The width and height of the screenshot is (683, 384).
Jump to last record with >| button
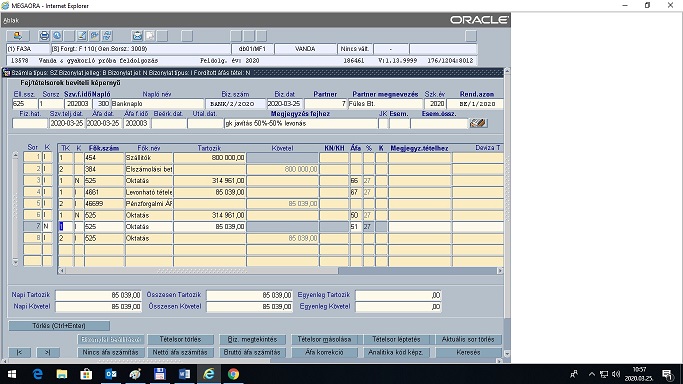pyautogui.click(x=47, y=352)
